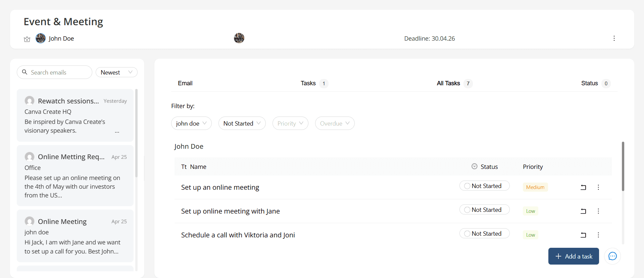Open John Doe's avatar in the header
Image resolution: width=644 pixels, height=278 pixels.
(x=41, y=38)
